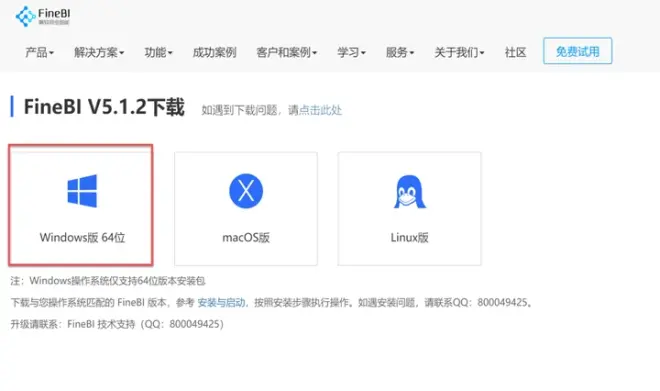Click the FineBI V5.1.2下载 heading
The width and height of the screenshot is (660, 391).
[x=104, y=106]
